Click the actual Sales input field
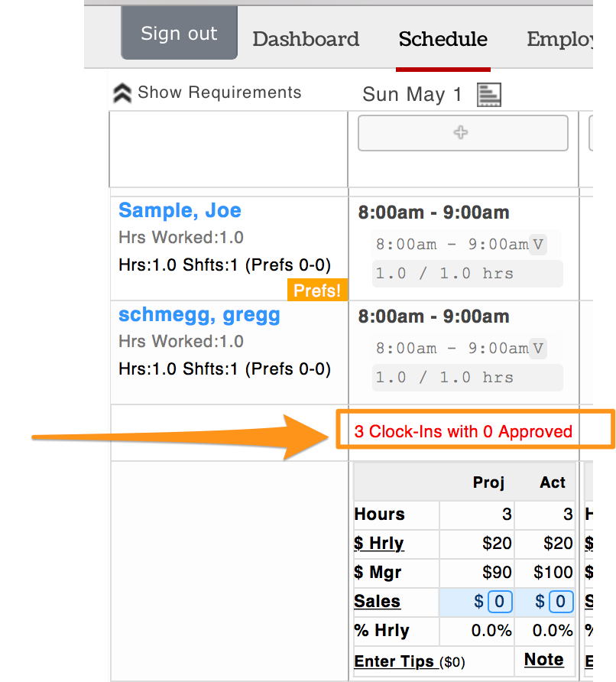The height and width of the screenshot is (682, 616). (561, 602)
